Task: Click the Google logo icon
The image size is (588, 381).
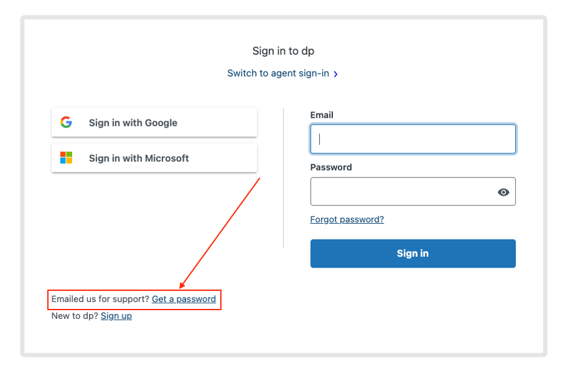Action: click(66, 122)
